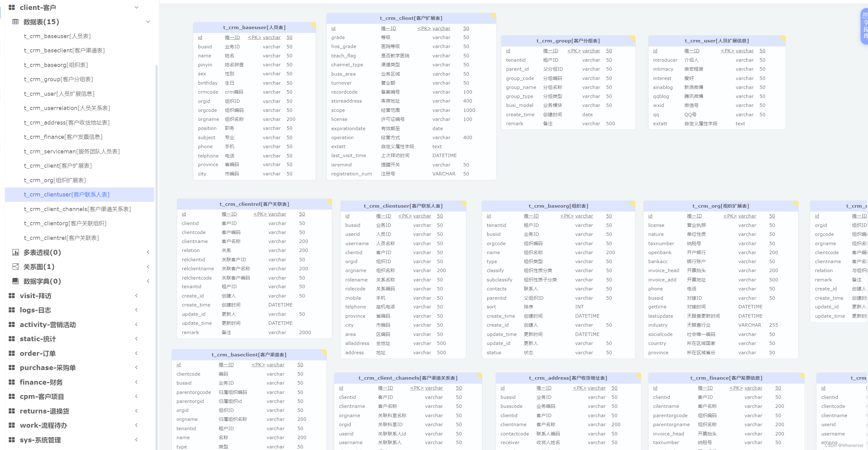The width and height of the screenshot is (868, 450).
Task: Click the visit-拜访 module icon
Action: coord(11,296)
